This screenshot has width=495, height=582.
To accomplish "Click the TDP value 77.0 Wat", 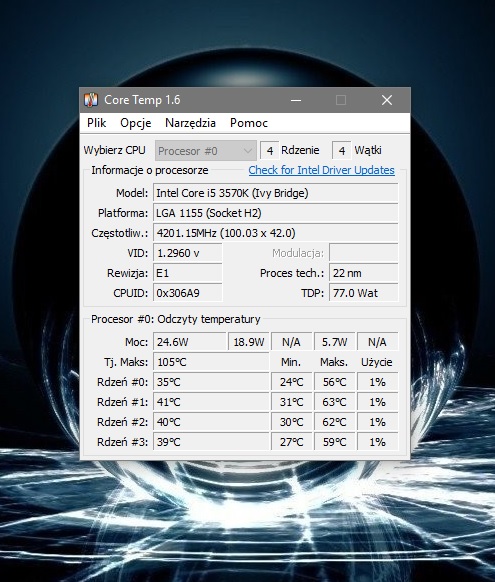I will coord(364,293).
